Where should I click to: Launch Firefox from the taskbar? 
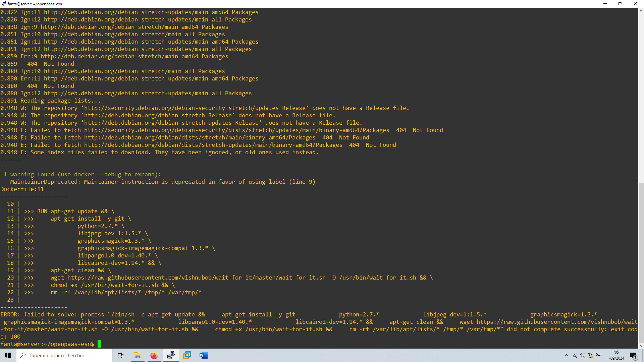pyautogui.click(x=154, y=355)
